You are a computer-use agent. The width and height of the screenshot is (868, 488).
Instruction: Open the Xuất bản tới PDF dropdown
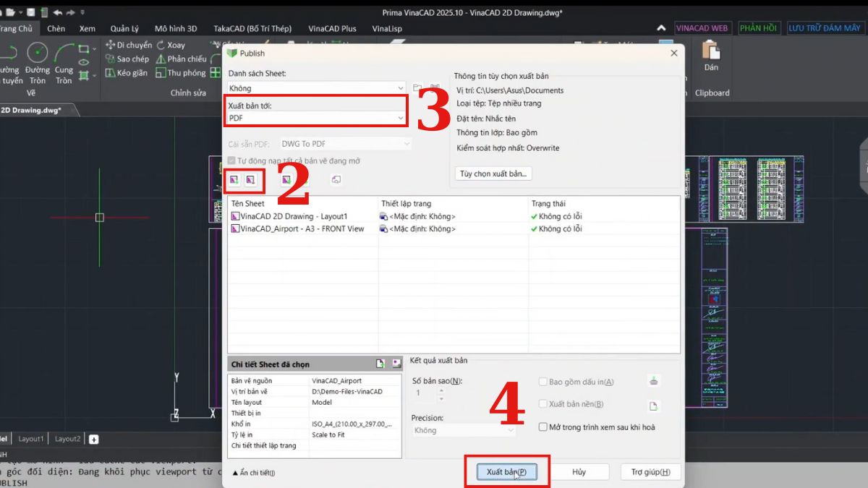point(317,118)
